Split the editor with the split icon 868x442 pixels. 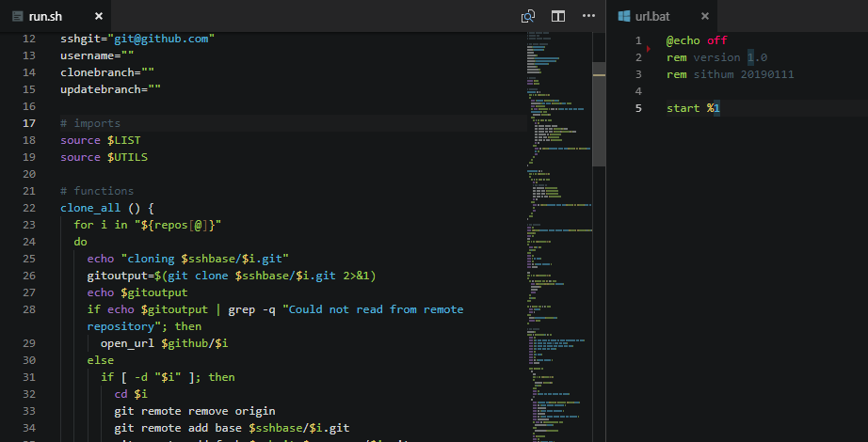pyautogui.click(x=558, y=16)
